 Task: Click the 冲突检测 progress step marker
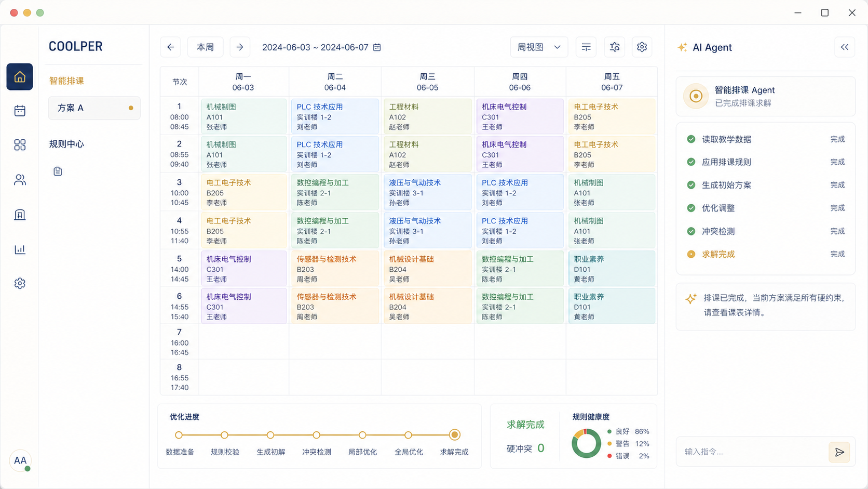pyautogui.click(x=316, y=435)
